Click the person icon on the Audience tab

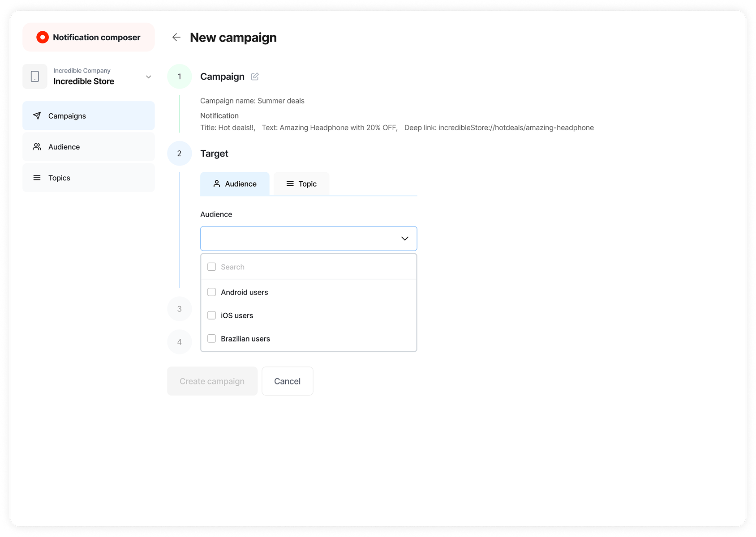tap(217, 184)
